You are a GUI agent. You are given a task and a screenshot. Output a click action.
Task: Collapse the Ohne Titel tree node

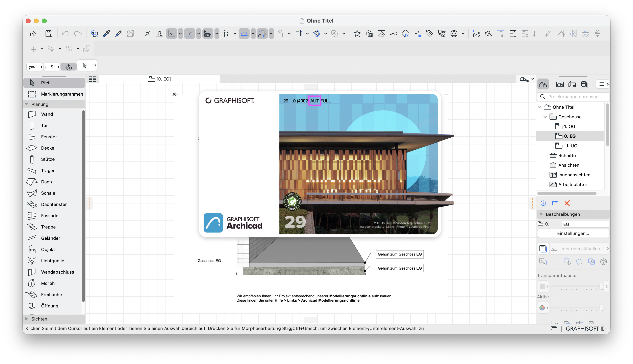tap(540, 107)
